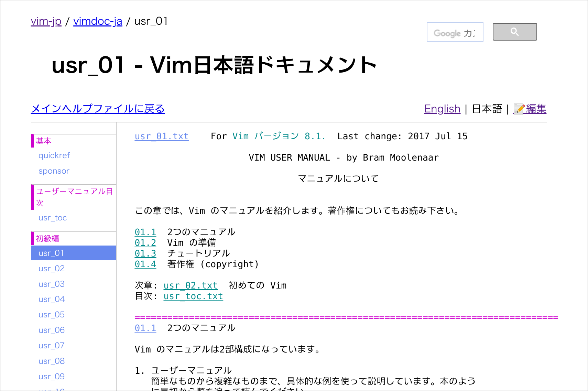Open the pencil edit icon
This screenshot has height=391, width=588.
pyautogui.click(x=519, y=109)
